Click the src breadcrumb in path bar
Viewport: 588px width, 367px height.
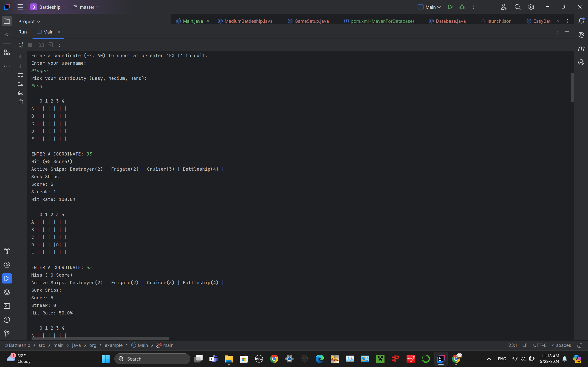tap(42, 345)
